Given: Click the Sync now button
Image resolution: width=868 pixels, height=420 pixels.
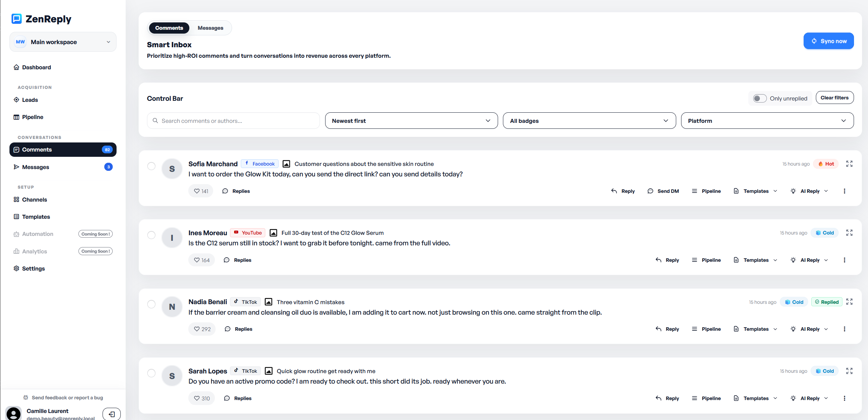Looking at the screenshot, I should point(828,41).
